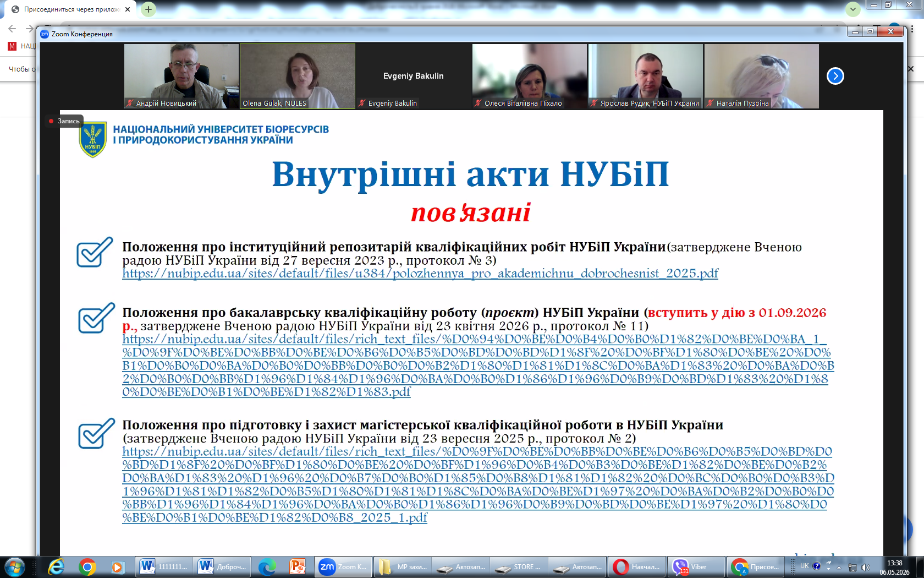
Task: Switch to Zoom meeting taskbar button
Action: pos(343,566)
